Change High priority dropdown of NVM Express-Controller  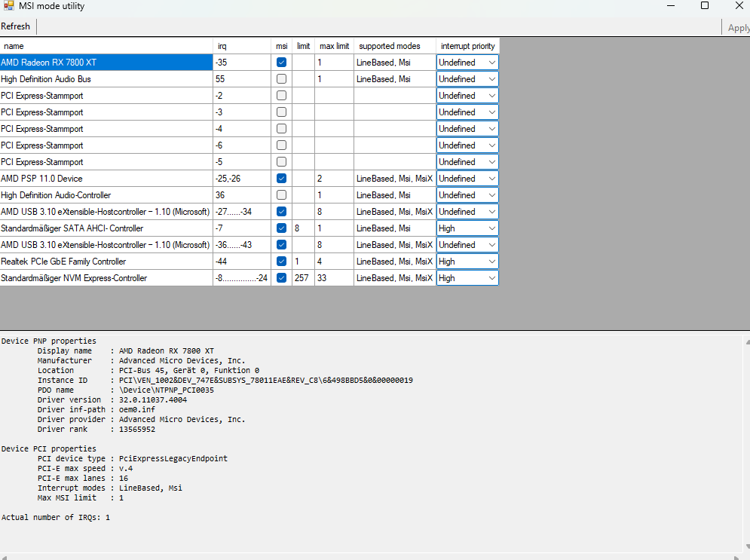(x=467, y=278)
